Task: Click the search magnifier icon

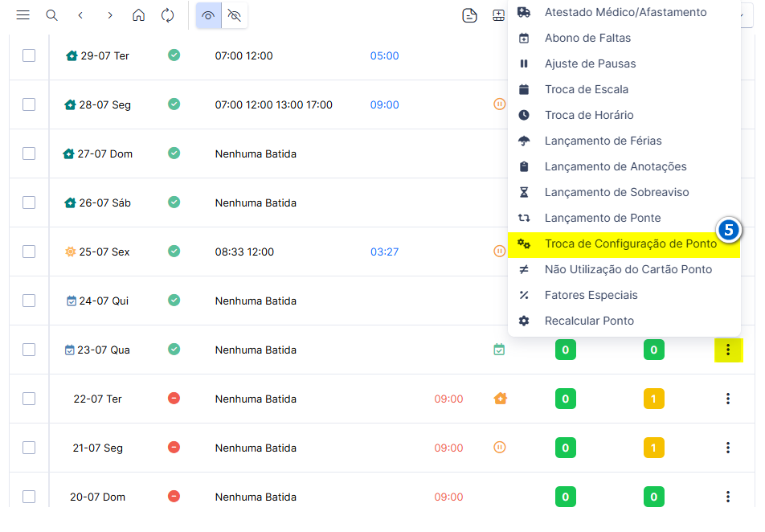Action: coord(51,15)
